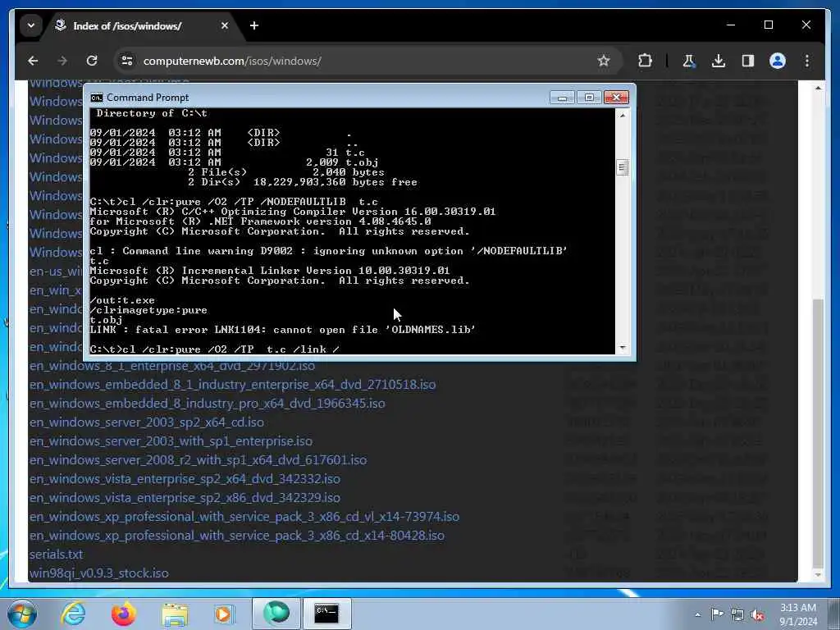This screenshot has height=630, width=840.
Task: Open muted volume tray icon
Action: (757, 614)
